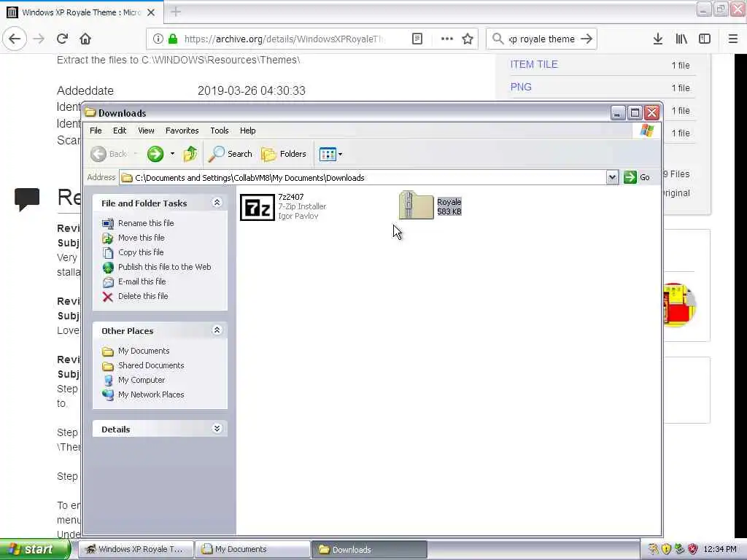The width and height of the screenshot is (747, 560).
Task: Click the Firefox Home button
Action: point(85,39)
